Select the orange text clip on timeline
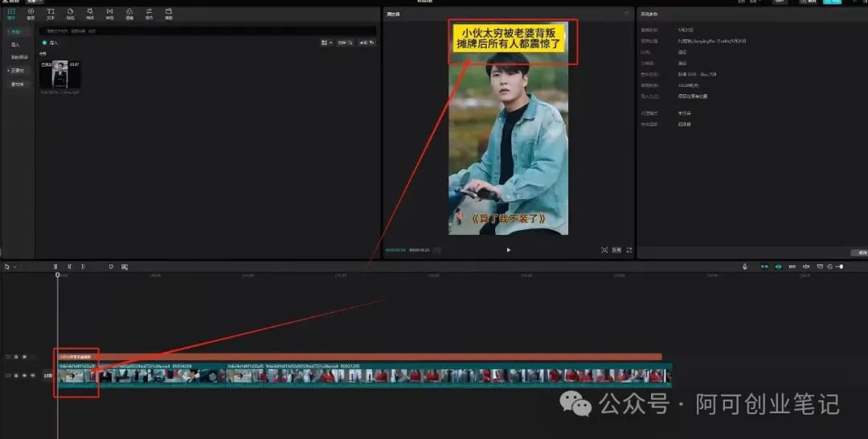Screen dimensions: 868x439 click(x=360, y=357)
